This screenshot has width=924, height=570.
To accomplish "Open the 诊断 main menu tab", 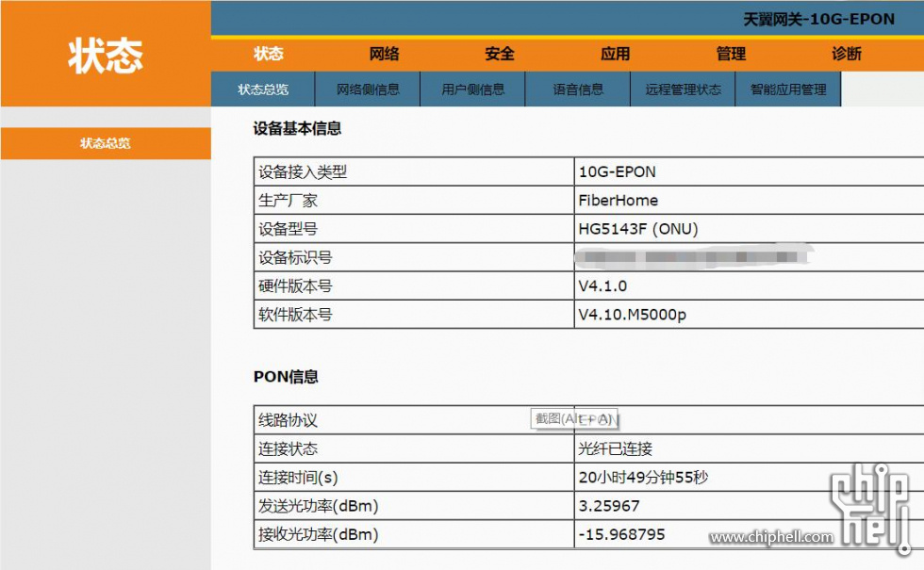I will [847, 55].
